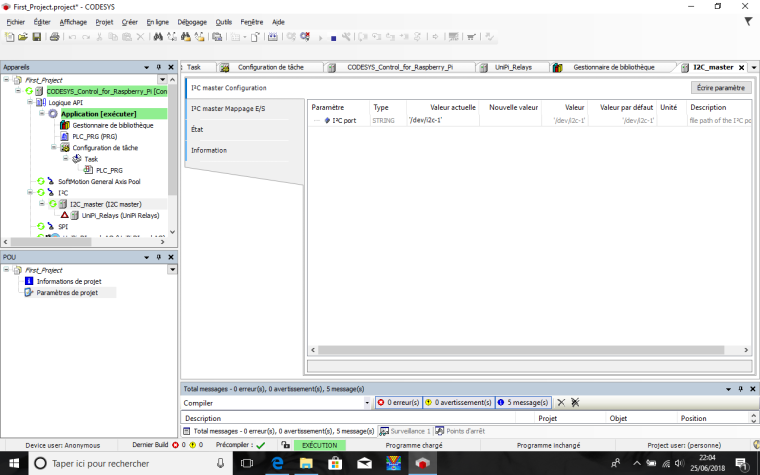Open the En ligne menu
The height and width of the screenshot is (475, 760).
click(x=158, y=22)
